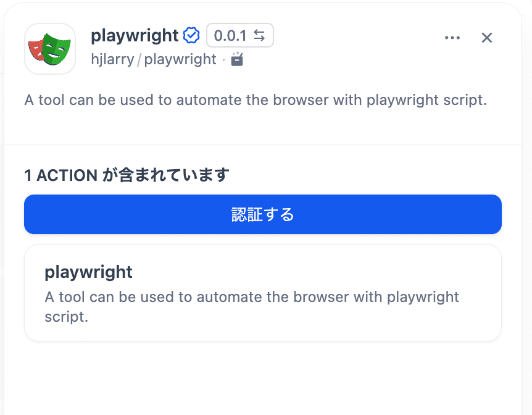Close the playwright plugin panel
This screenshot has width=532, height=415.
click(x=487, y=38)
